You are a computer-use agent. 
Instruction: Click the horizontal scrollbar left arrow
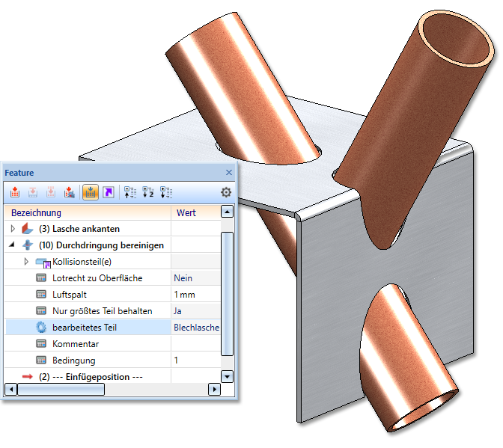click(11, 390)
